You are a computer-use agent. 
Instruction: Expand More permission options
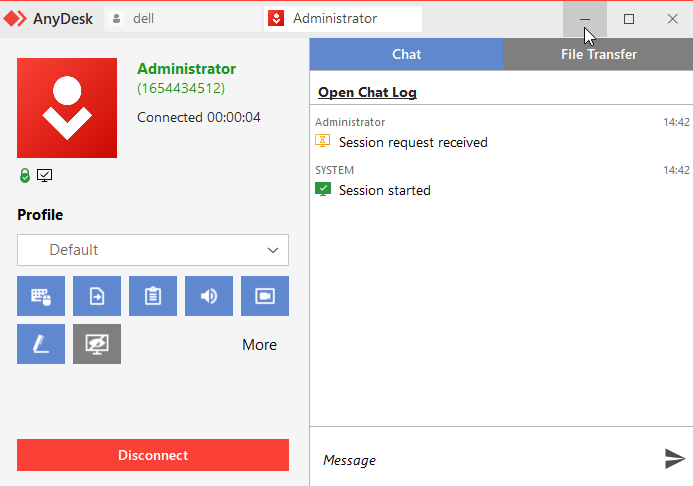259,345
